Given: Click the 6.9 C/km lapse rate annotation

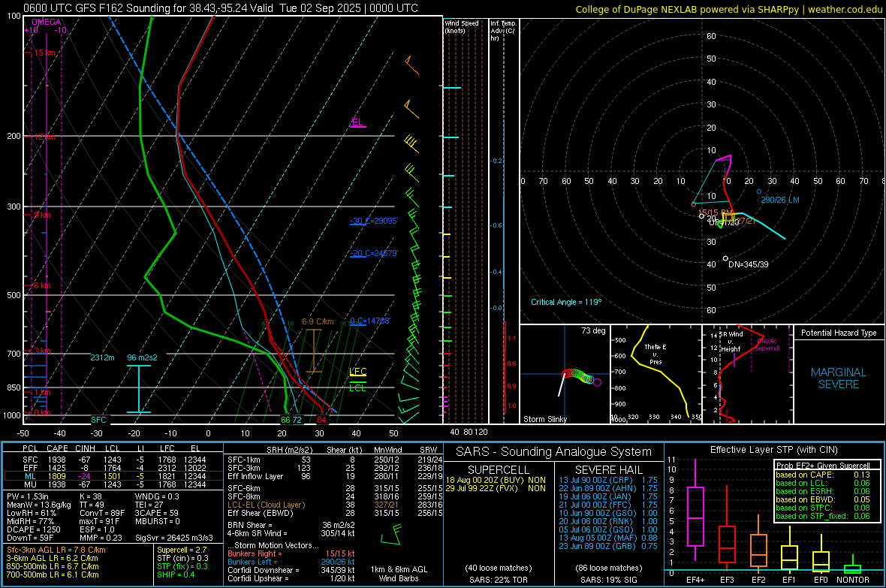Looking at the screenshot, I should [318, 321].
